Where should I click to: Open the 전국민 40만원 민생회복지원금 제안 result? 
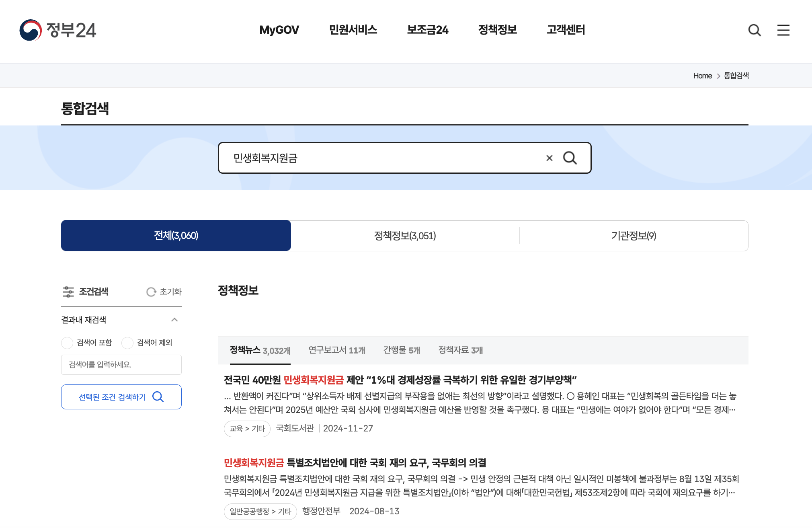[x=400, y=380]
